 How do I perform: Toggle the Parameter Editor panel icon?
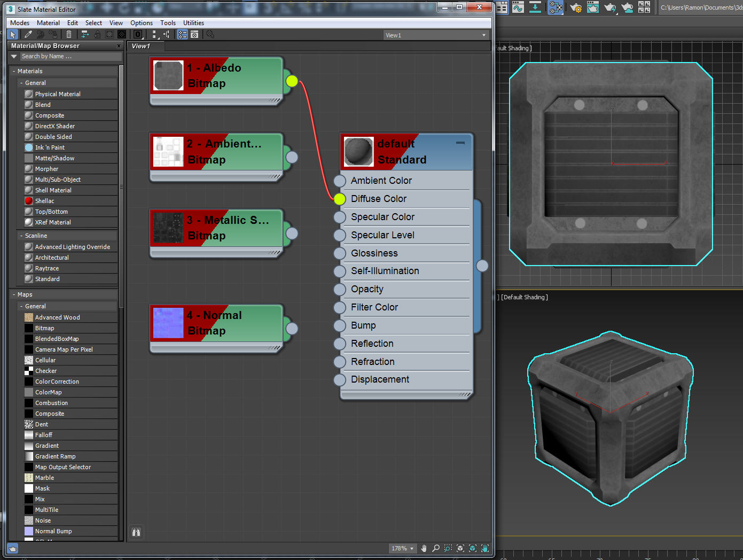[x=194, y=34]
